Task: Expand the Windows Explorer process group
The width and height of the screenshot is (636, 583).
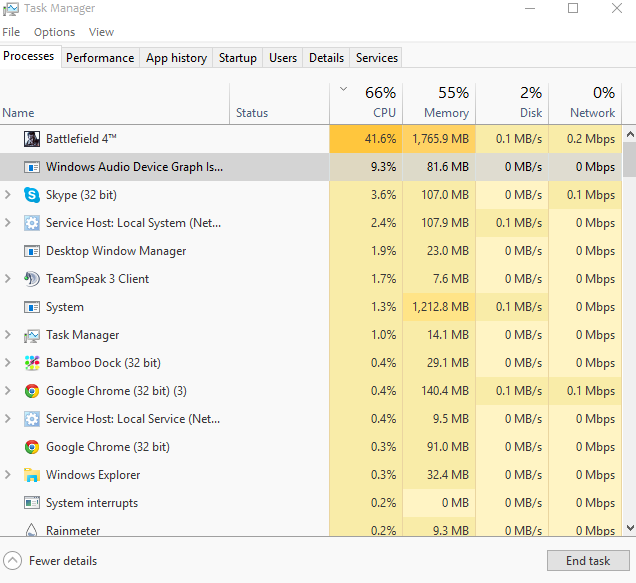Action: pyautogui.click(x=7, y=475)
